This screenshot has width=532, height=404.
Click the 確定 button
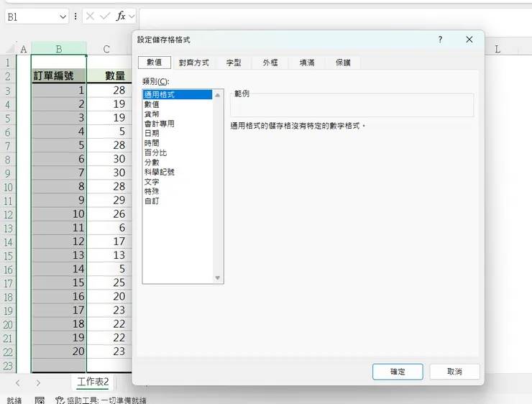[398, 372]
